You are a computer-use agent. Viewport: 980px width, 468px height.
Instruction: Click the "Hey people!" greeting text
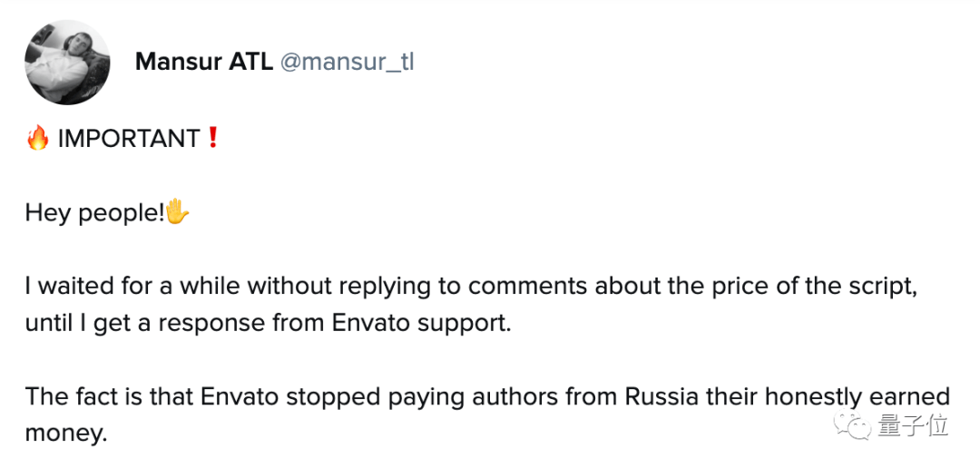point(94,215)
